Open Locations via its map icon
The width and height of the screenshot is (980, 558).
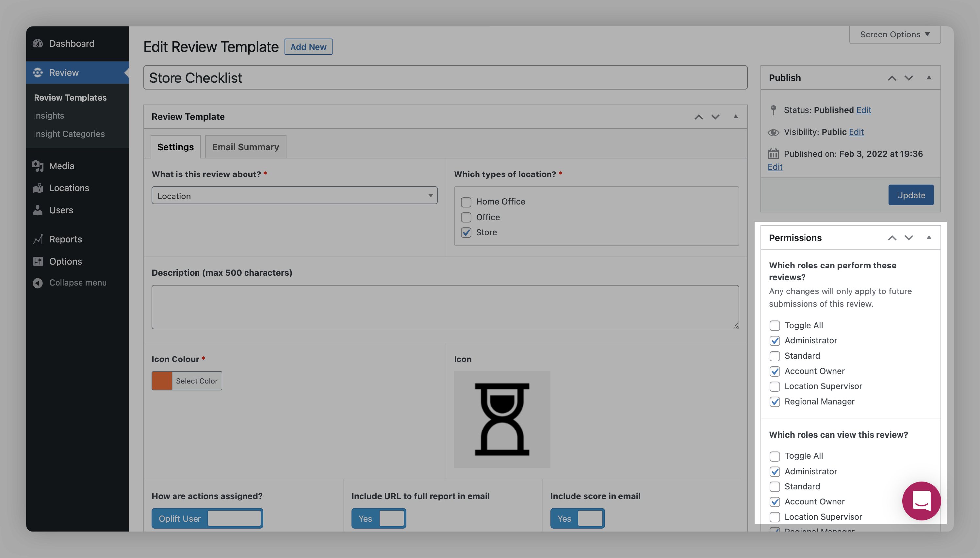click(x=38, y=188)
